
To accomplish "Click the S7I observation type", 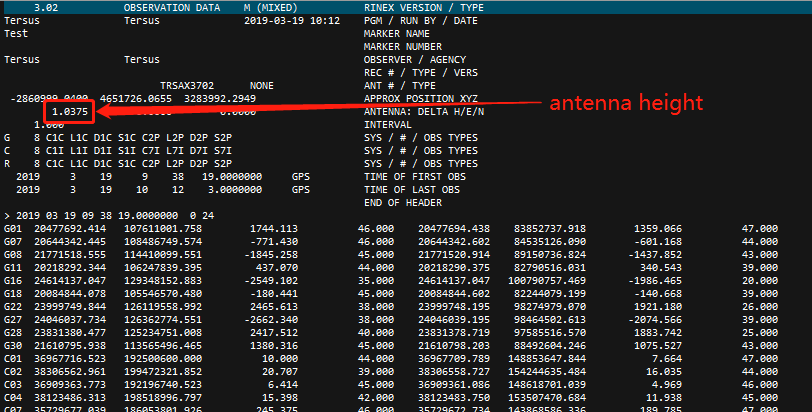I will click(223, 151).
